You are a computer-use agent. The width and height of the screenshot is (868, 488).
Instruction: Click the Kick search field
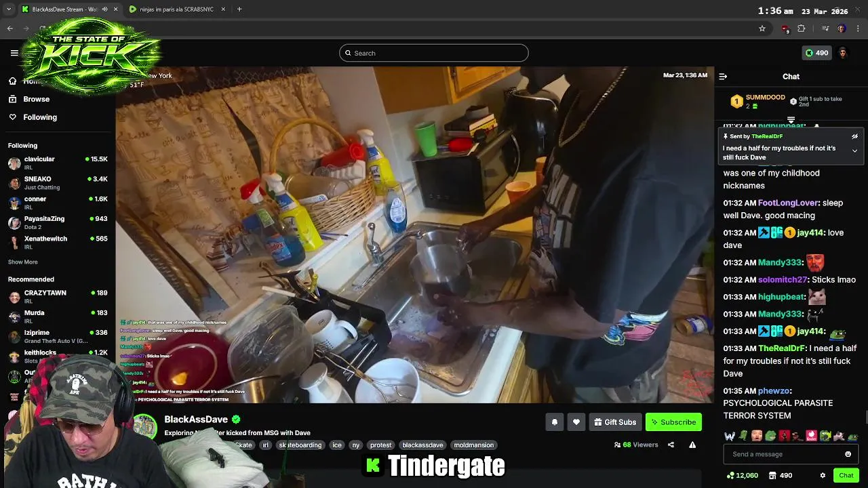[434, 53]
